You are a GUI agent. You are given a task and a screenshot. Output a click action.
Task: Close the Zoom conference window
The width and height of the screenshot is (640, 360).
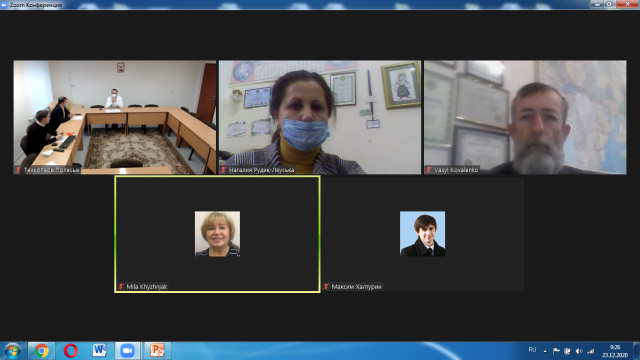[x=627, y=4]
